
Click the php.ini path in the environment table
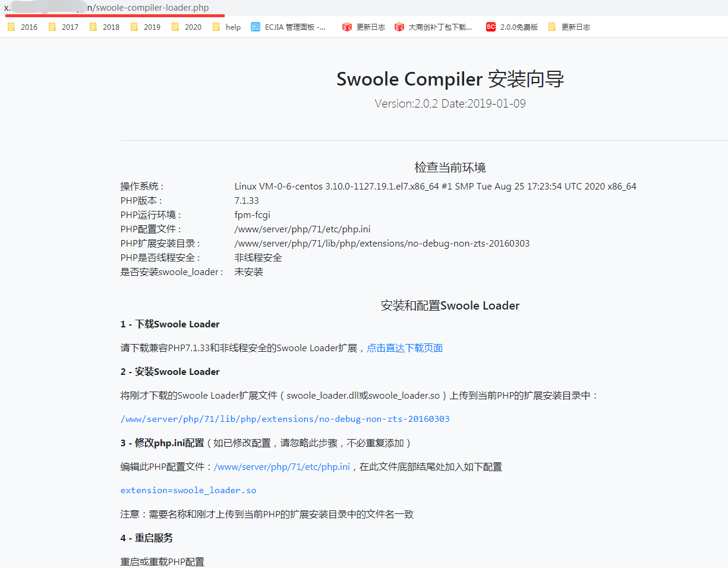(302, 229)
